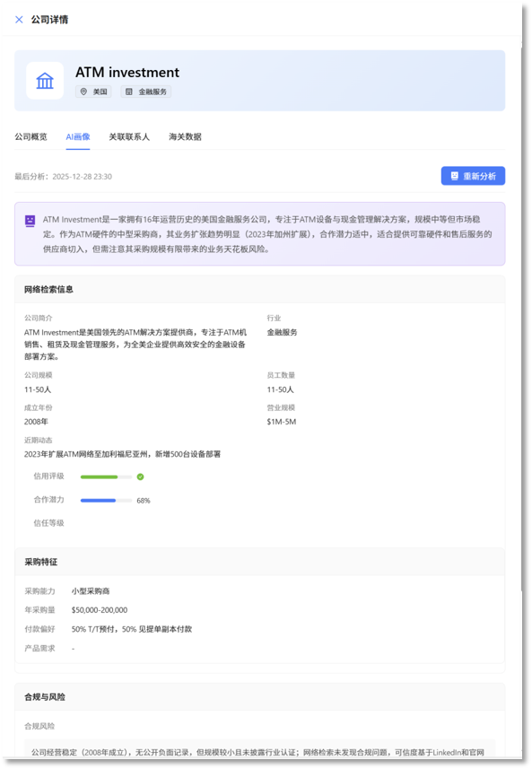Image resolution: width=532 pixels, height=769 pixels.
Task: Open the 海关数据 tab
Action: [x=185, y=136]
